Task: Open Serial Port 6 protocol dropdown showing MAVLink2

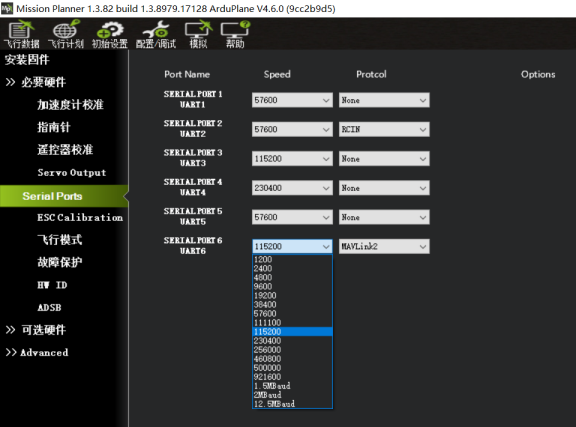Action: click(384, 246)
